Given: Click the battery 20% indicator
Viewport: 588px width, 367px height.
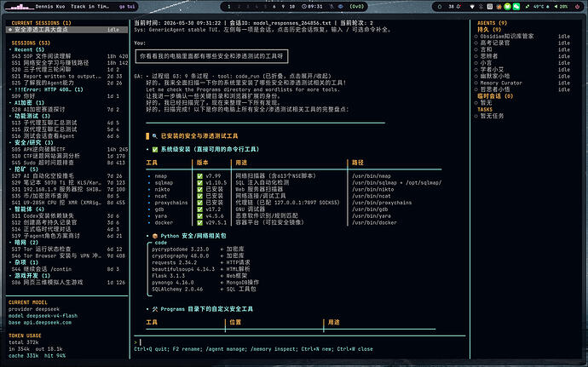Looking at the screenshot, I should pyautogui.click(x=562, y=6).
